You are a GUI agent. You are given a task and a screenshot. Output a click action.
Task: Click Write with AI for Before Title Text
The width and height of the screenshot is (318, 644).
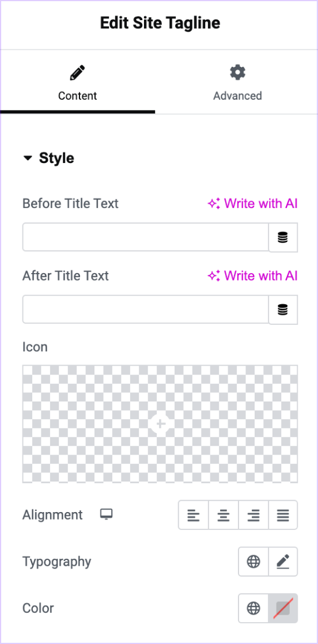pos(252,203)
